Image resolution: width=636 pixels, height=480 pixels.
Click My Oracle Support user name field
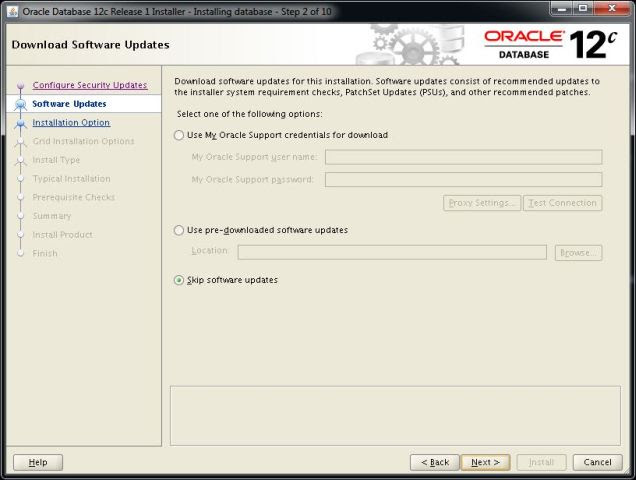coord(464,157)
